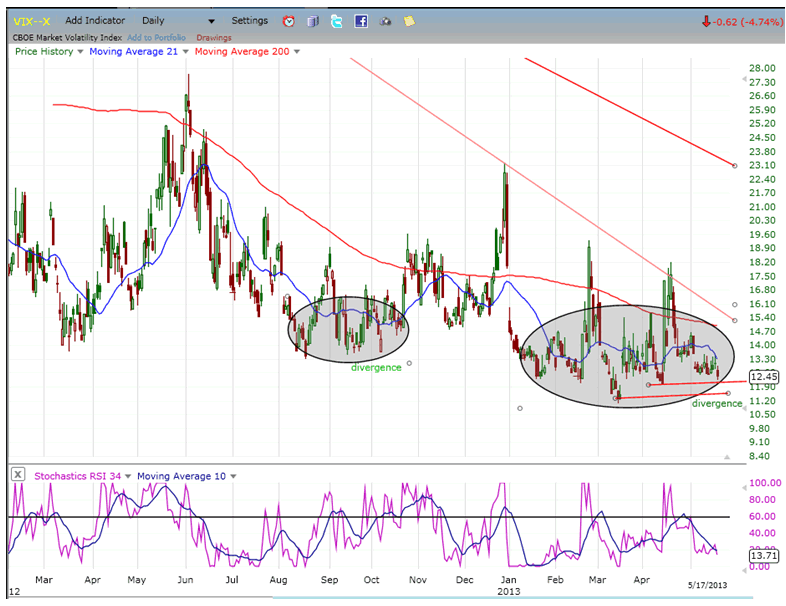
Task: Share chart via Twitter icon
Action: [336, 20]
